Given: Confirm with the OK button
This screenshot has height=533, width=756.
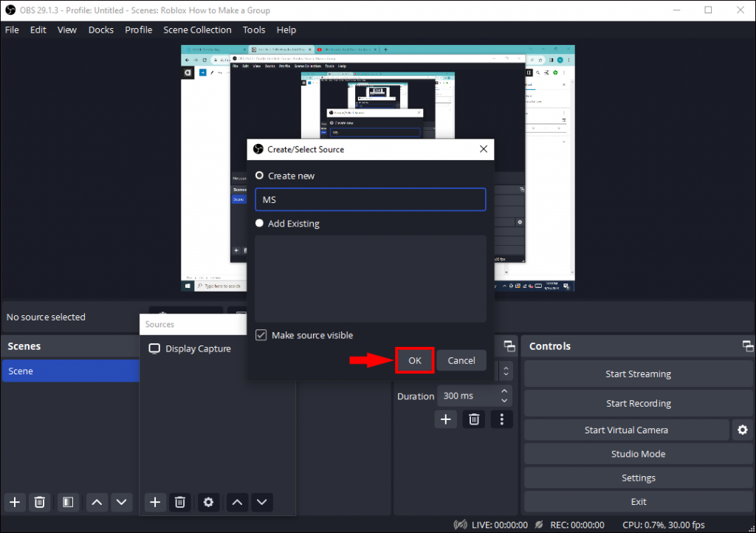Looking at the screenshot, I should click(414, 360).
